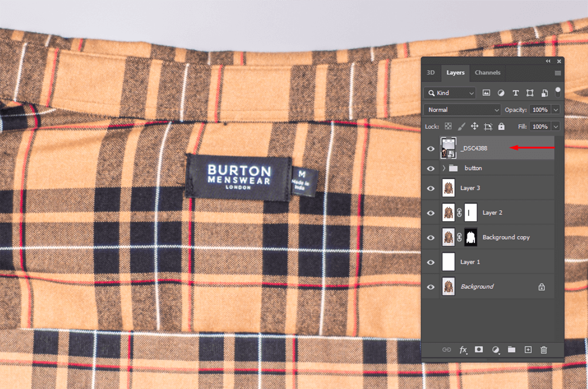Click the Fill label
This screenshot has height=389, width=588.
523,126
